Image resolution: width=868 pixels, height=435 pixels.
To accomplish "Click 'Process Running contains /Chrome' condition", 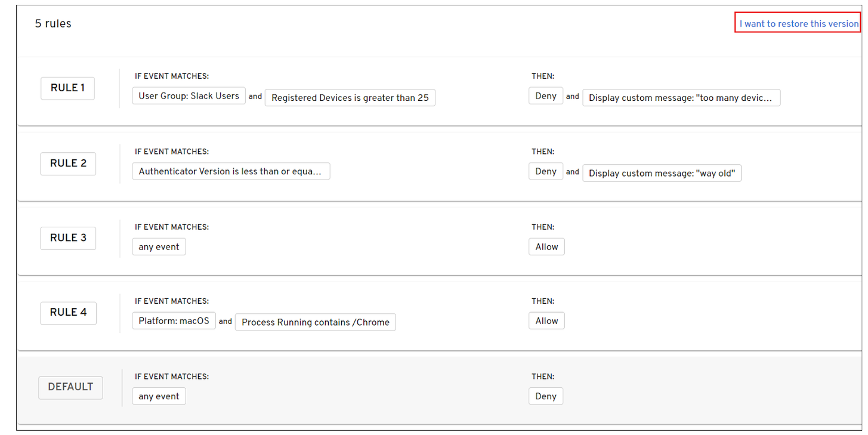I will (x=315, y=323).
